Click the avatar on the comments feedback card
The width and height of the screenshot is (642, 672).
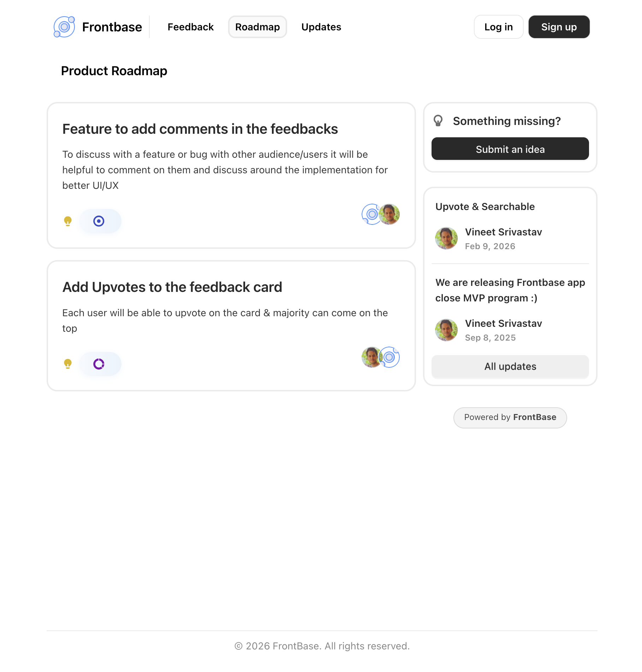[390, 214]
